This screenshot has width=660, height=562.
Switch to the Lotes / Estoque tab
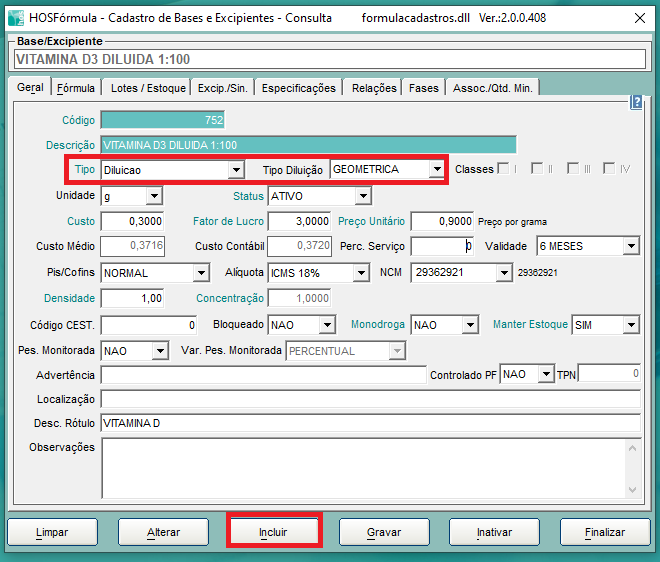(148, 88)
